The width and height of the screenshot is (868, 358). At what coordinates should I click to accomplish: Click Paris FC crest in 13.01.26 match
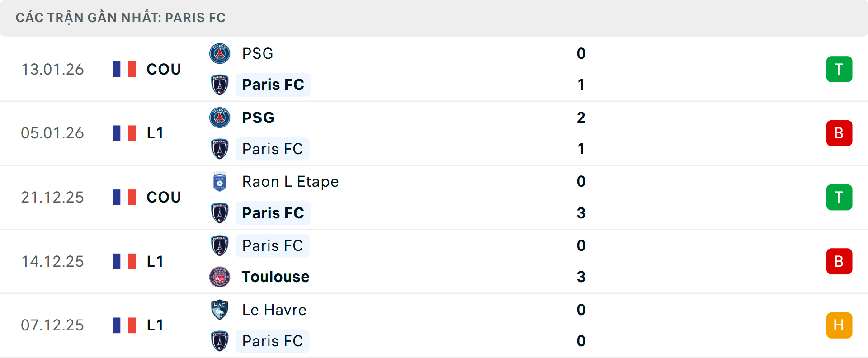point(220,85)
